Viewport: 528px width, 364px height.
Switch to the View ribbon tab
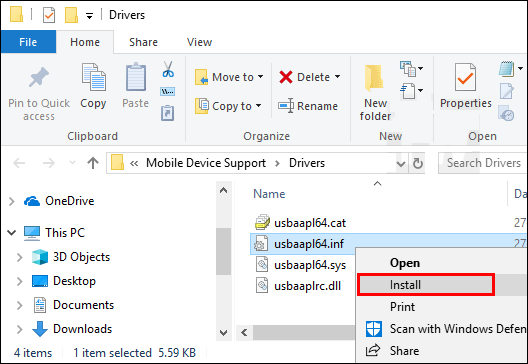click(199, 42)
